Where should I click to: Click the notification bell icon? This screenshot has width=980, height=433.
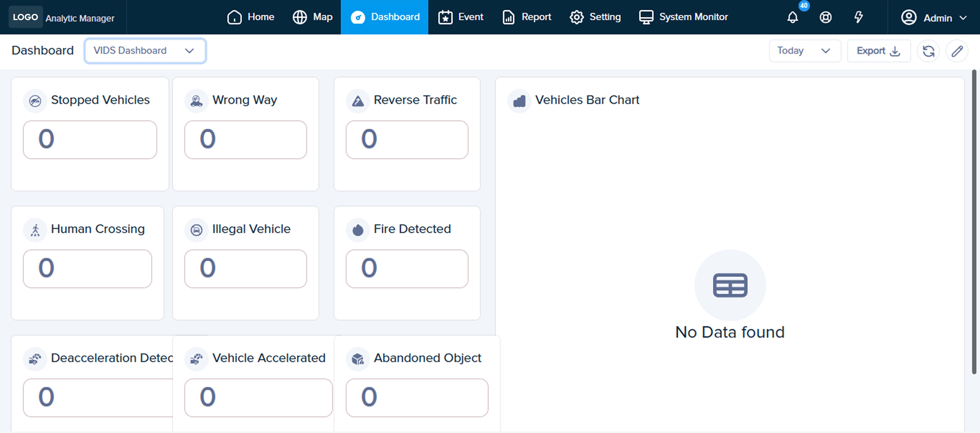click(793, 17)
